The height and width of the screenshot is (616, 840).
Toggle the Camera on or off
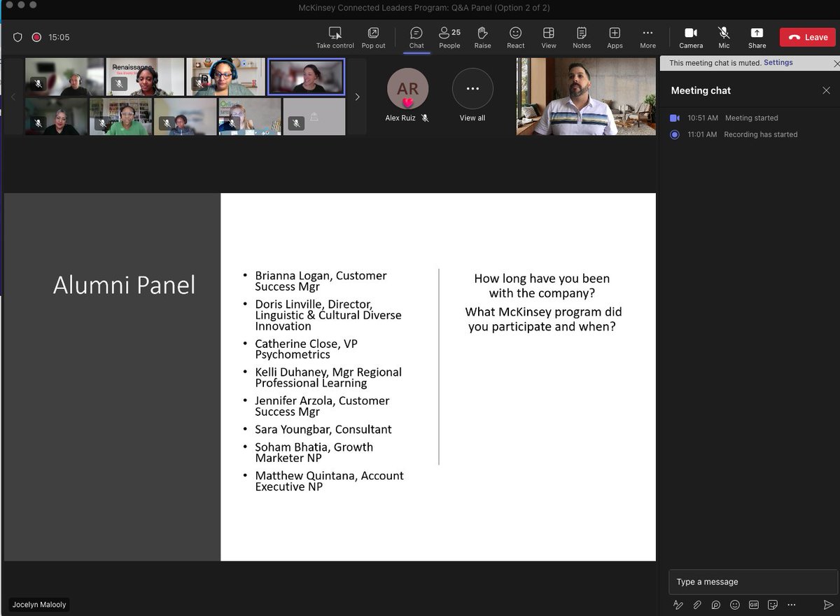tap(691, 38)
